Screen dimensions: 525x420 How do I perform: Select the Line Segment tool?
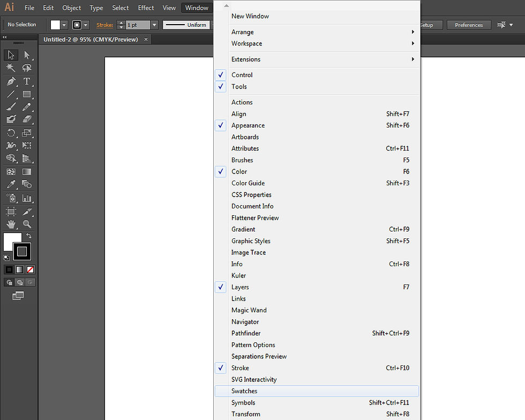point(11,94)
